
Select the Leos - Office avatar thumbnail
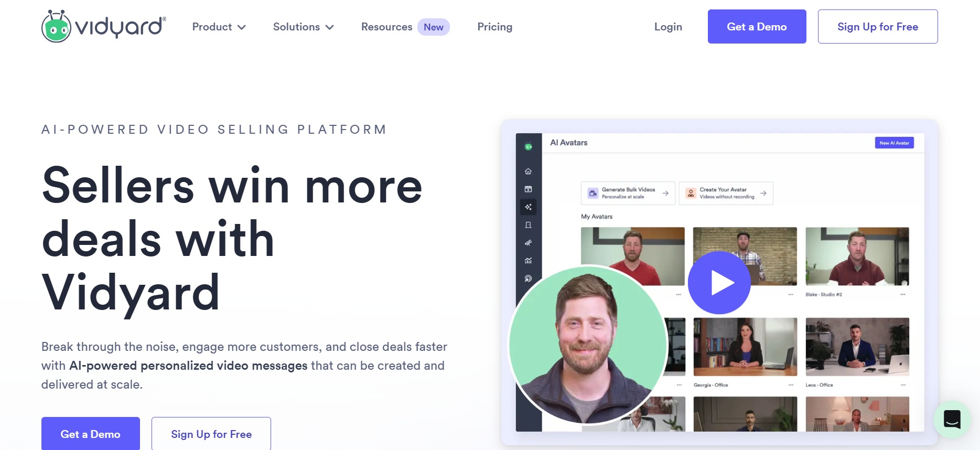(x=857, y=347)
